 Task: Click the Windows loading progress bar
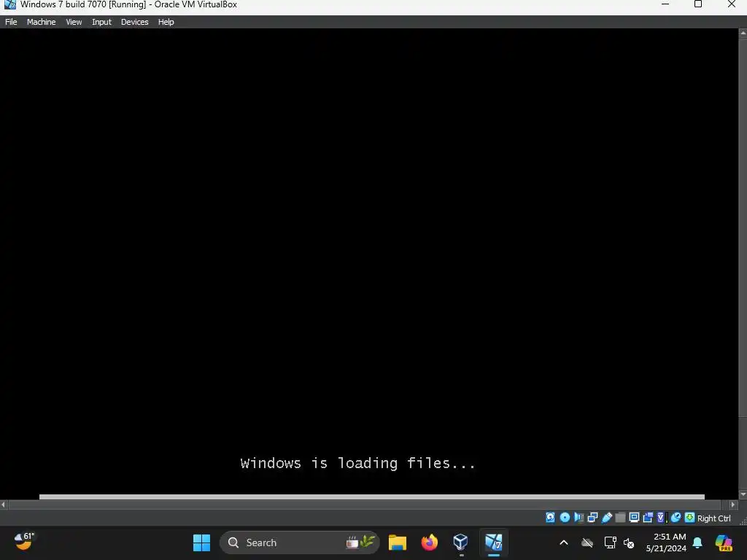pyautogui.click(x=371, y=497)
